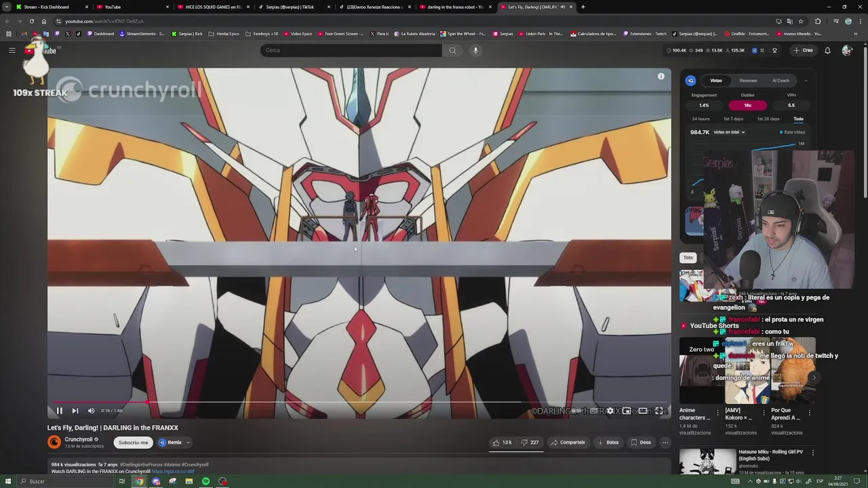
Task: Share the video via Comparteix
Action: click(568, 443)
